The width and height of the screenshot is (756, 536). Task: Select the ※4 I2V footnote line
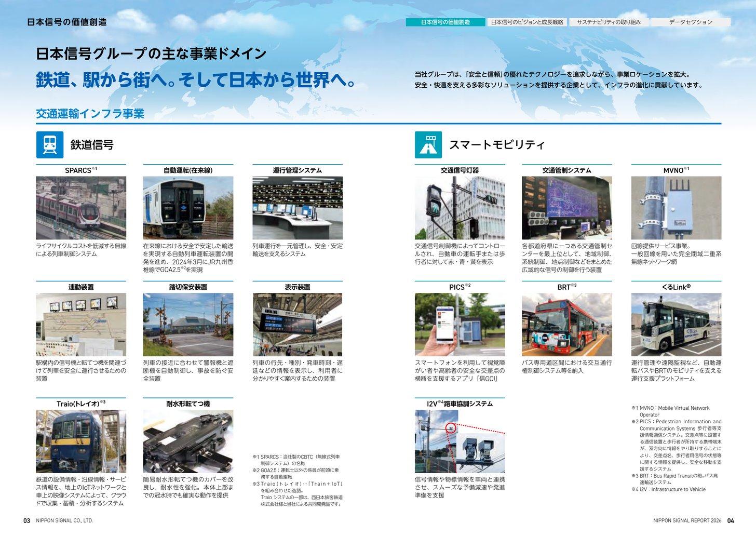[669, 489]
